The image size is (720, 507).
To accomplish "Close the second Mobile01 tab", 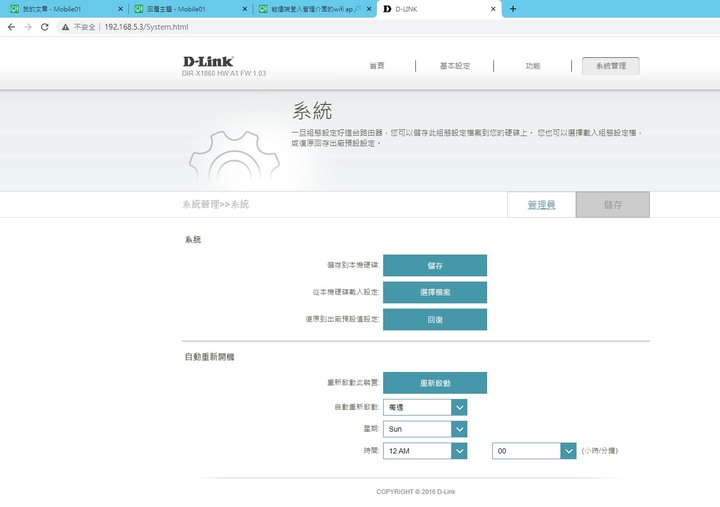I will [x=244, y=9].
